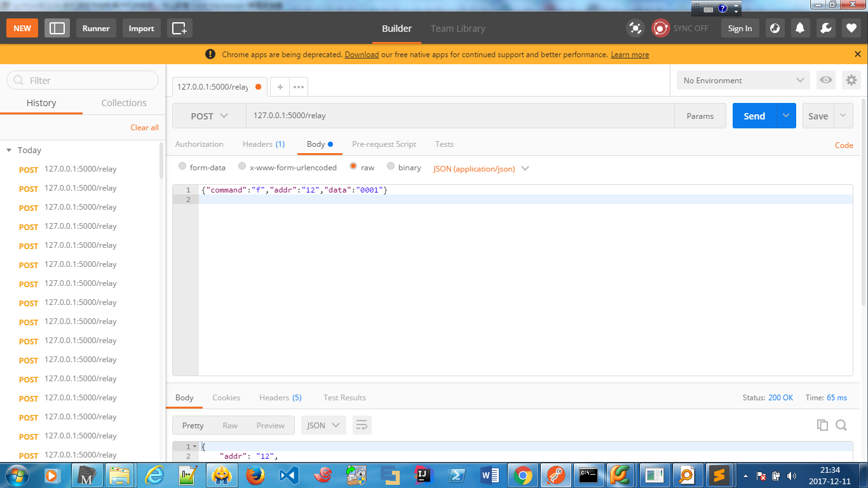
Task: Open Word from the taskbar
Action: click(490, 475)
